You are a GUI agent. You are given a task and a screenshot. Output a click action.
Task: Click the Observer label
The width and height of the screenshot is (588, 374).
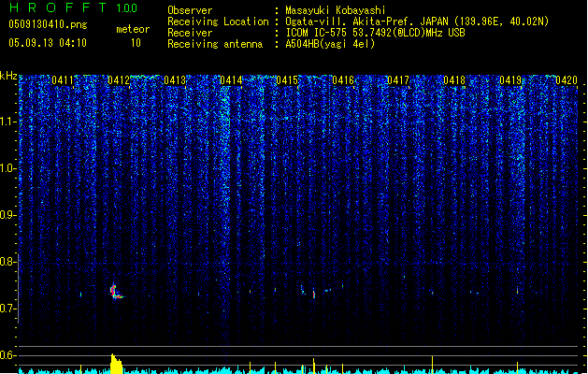[190, 10]
